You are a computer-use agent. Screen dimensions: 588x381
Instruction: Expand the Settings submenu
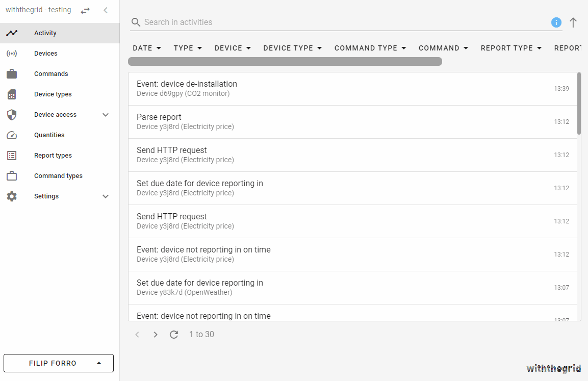pyautogui.click(x=106, y=196)
